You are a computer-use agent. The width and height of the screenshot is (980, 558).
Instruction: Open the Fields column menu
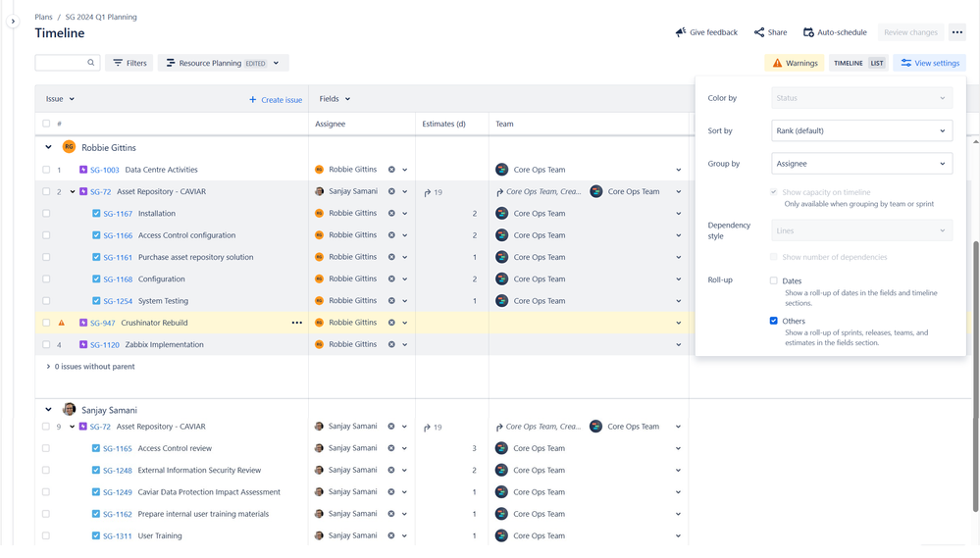335,99
